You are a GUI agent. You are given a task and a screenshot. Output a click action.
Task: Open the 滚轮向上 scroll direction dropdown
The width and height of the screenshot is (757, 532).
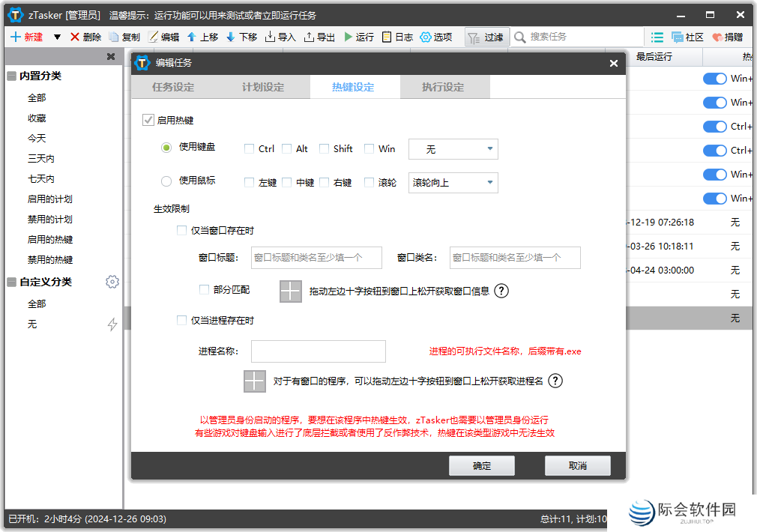(x=453, y=182)
